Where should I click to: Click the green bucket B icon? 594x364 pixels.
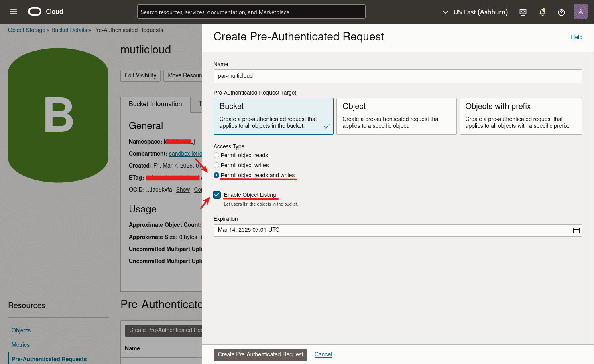58,115
